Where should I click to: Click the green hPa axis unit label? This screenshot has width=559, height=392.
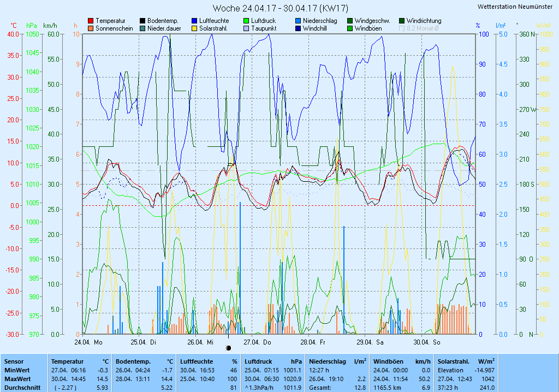click(x=32, y=26)
